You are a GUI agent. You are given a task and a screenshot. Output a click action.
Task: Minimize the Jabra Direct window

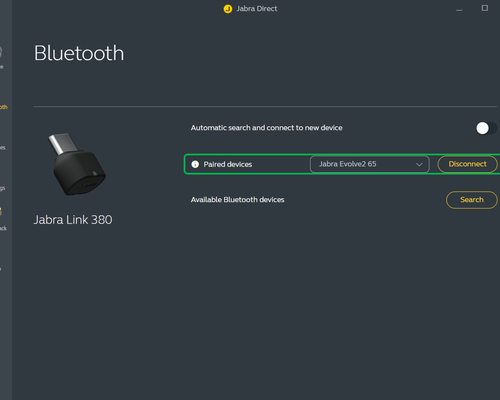click(459, 9)
